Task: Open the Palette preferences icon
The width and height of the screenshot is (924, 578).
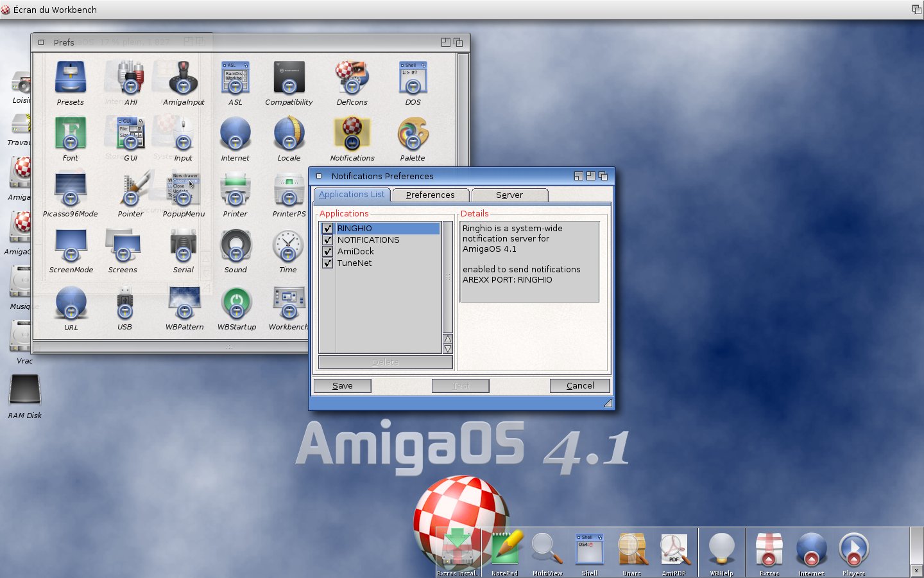Action: [x=413, y=134]
